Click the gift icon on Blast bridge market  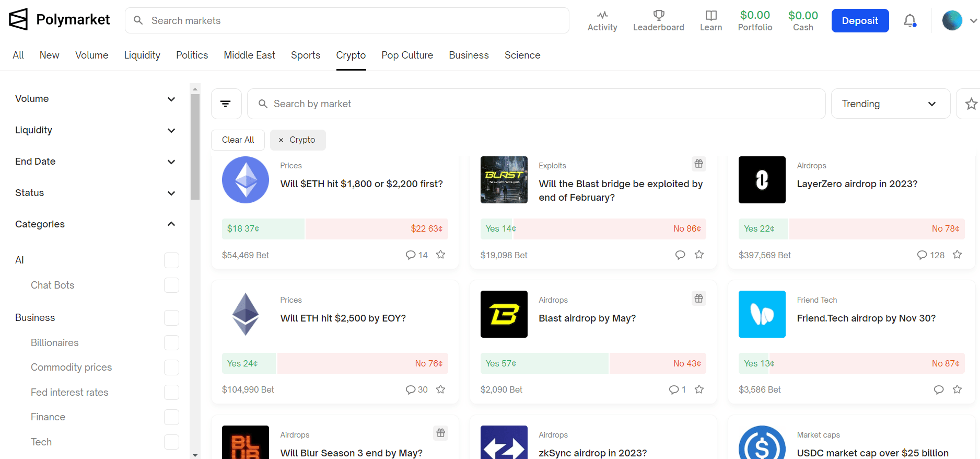699,164
